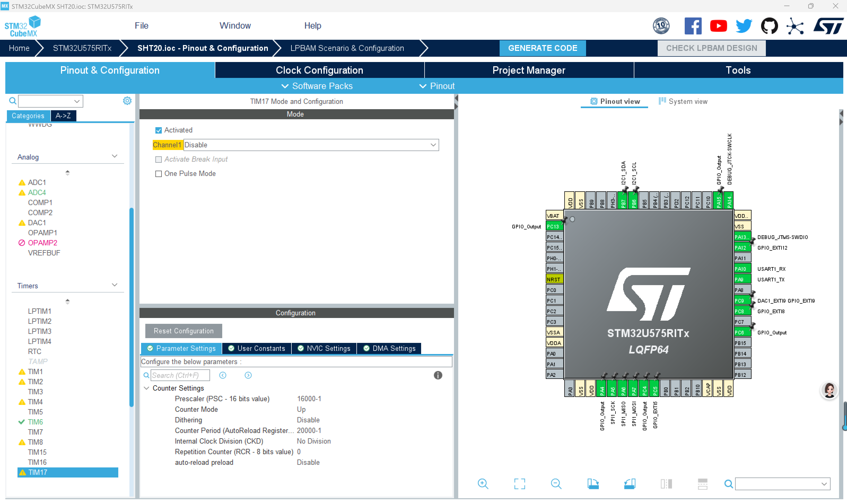This screenshot has height=504, width=847.
Task: Uncheck the Activated checkbox
Action: pos(158,130)
